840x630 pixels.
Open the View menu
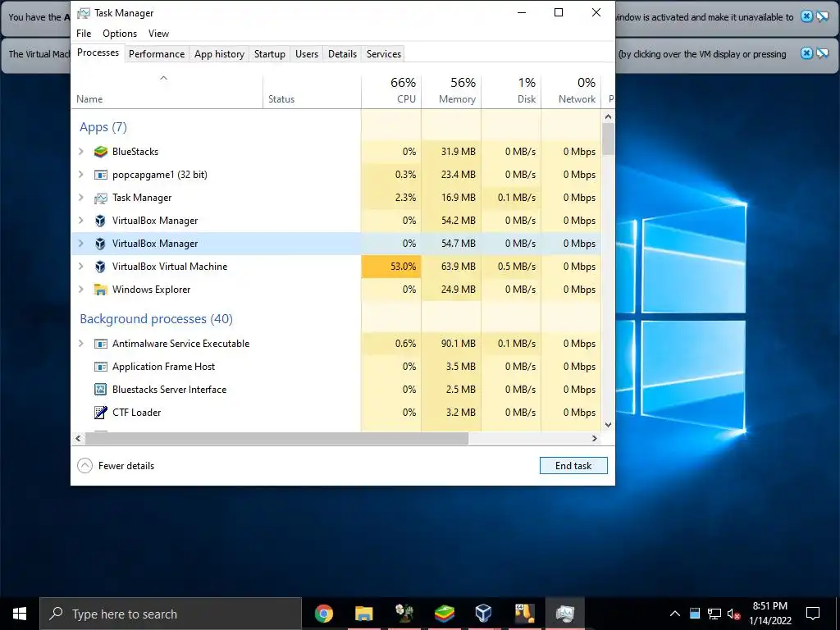tap(158, 33)
